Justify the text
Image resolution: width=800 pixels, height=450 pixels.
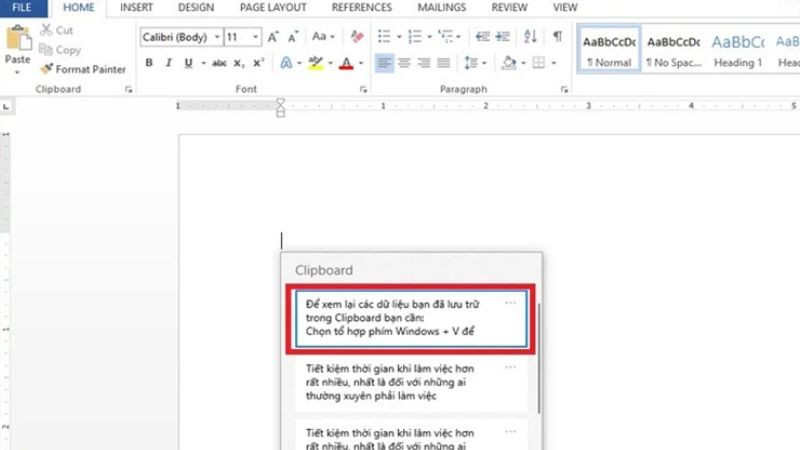[x=444, y=63]
